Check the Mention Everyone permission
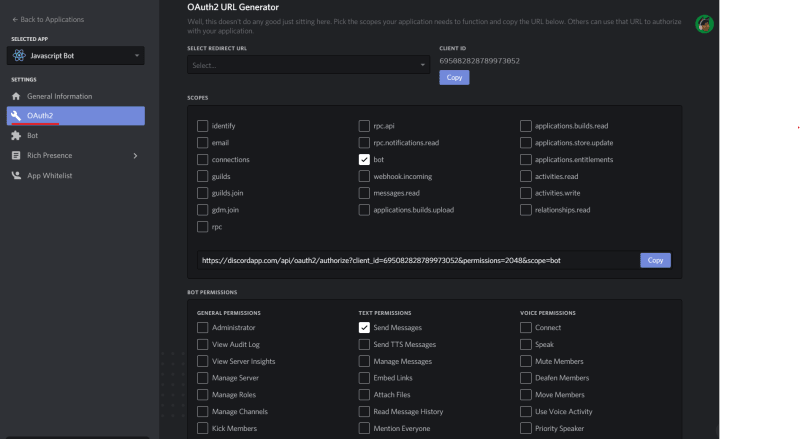This screenshot has height=439, width=800. coord(364,428)
